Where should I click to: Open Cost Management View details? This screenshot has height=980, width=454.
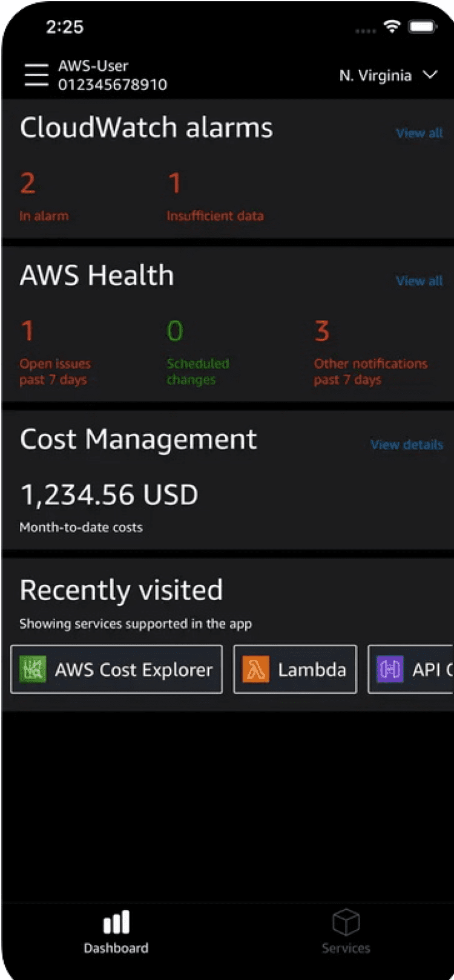(406, 445)
